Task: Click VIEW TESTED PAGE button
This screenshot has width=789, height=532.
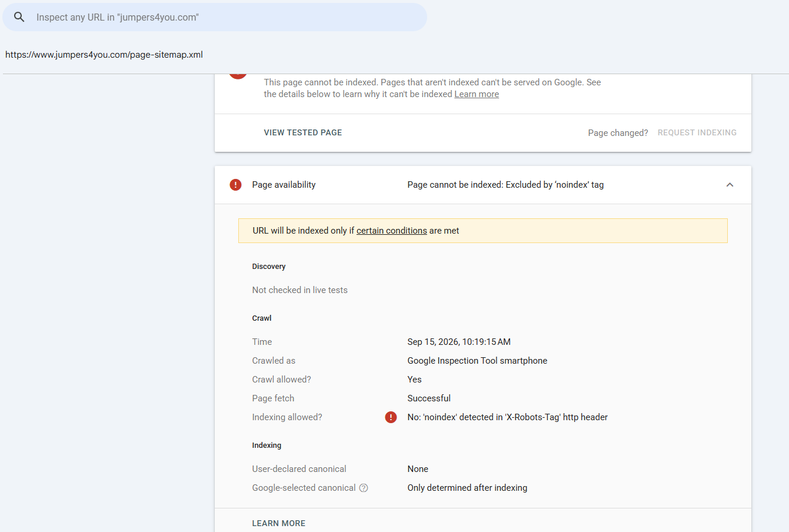Action: coord(303,133)
